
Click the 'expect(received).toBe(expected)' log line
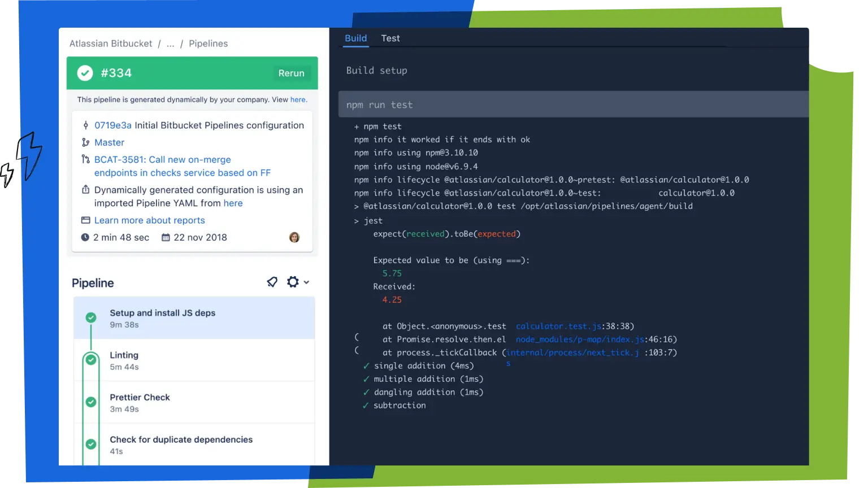tap(446, 234)
